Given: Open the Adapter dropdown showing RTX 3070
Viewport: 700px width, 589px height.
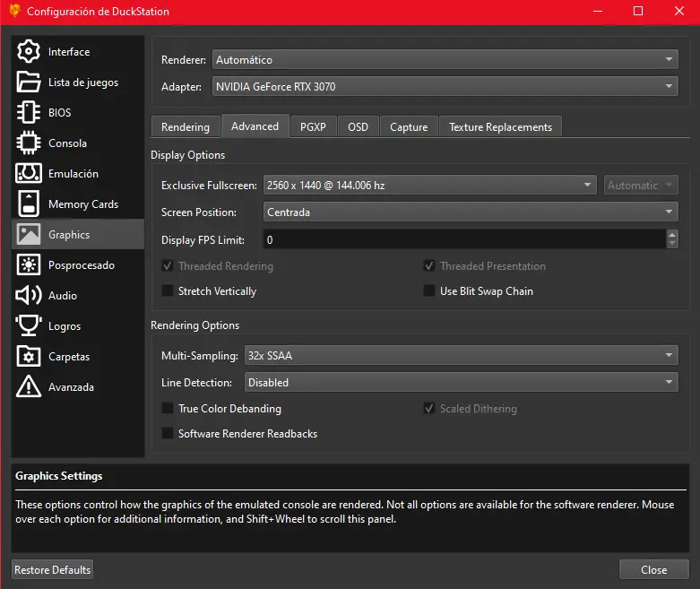Looking at the screenshot, I should (x=445, y=86).
